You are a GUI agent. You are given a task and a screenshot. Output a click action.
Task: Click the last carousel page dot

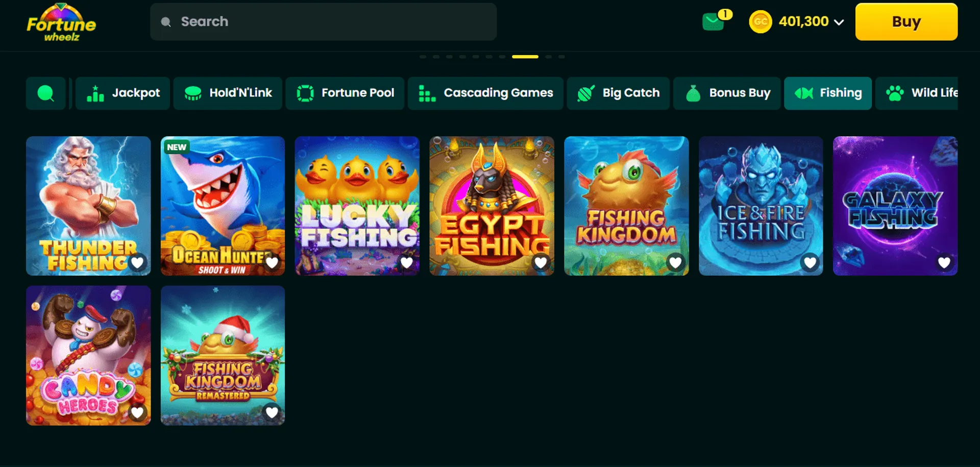[x=561, y=57]
